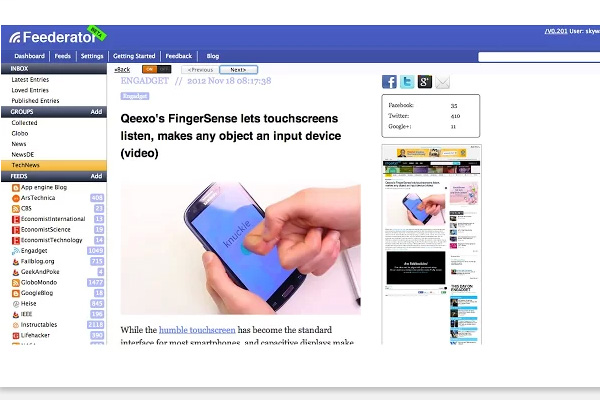Click ArsTechnica unread count 408
This screenshot has height=400, width=600.
pos(97,198)
